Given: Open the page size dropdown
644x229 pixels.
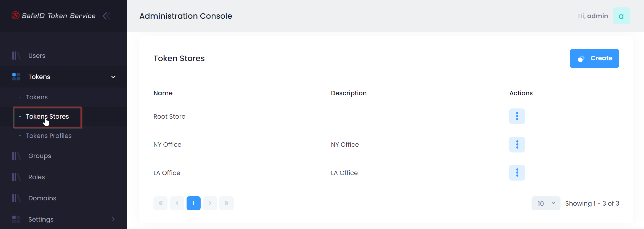Looking at the screenshot, I should pyautogui.click(x=546, y=203).
